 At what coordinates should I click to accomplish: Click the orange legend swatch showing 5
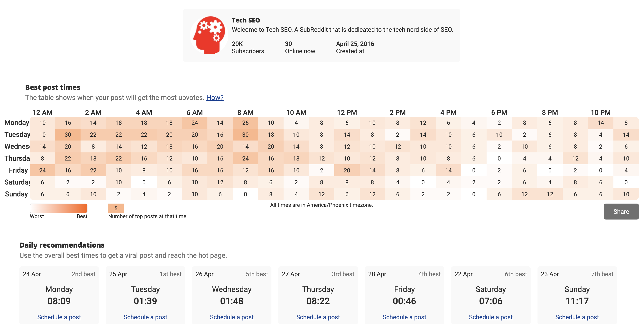tap(116, 208)
